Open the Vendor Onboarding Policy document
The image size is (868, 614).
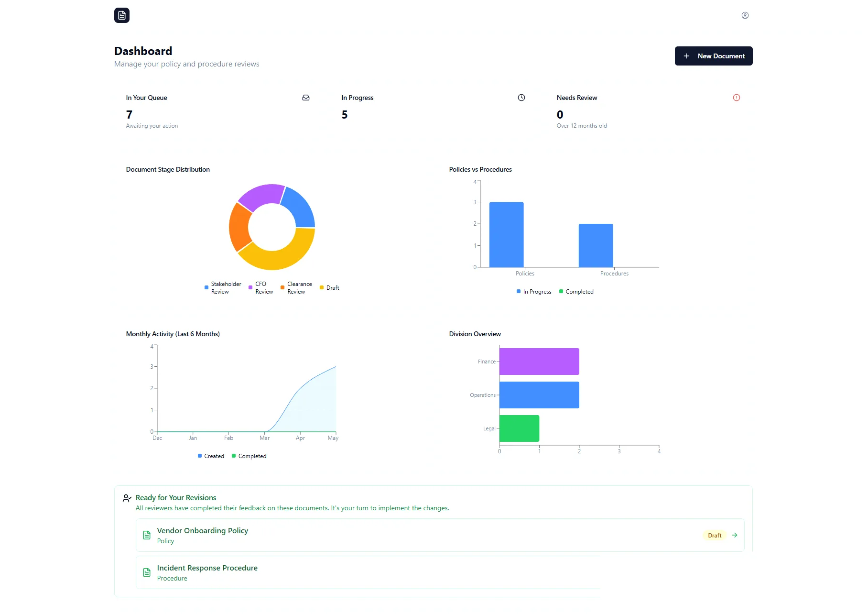tap(440, 535)
